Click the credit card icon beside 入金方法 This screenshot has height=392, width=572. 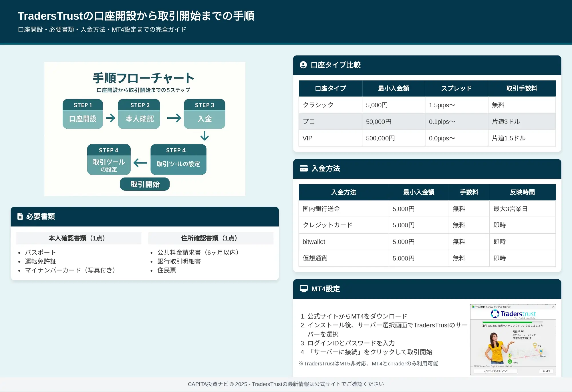[303, 168]
